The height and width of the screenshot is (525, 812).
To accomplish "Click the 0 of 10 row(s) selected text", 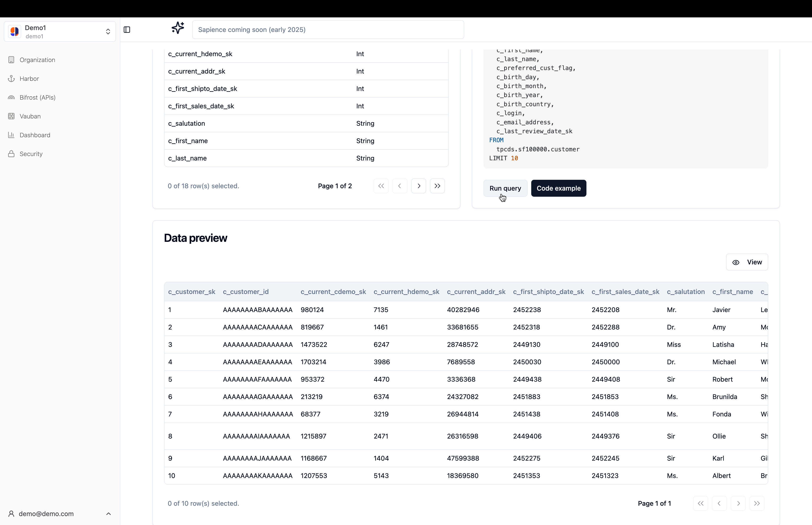I will click(203, 503).
